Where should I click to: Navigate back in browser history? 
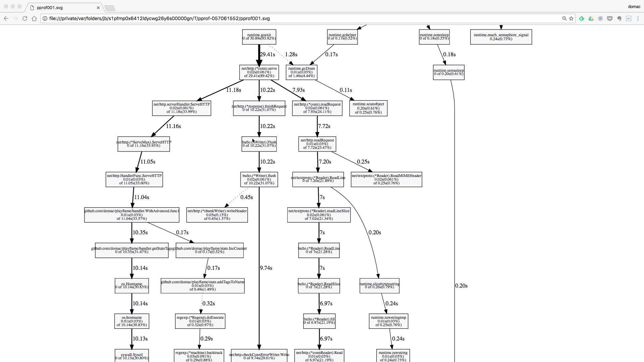6,18
